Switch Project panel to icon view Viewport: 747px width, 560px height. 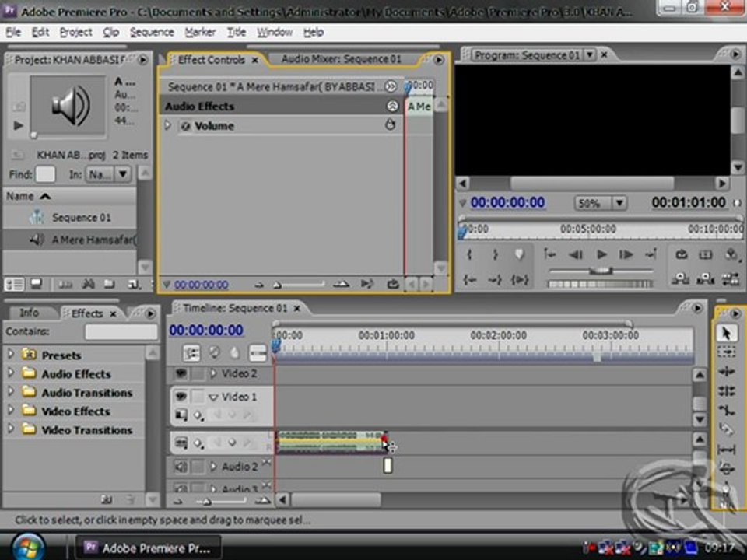[37, 285]
